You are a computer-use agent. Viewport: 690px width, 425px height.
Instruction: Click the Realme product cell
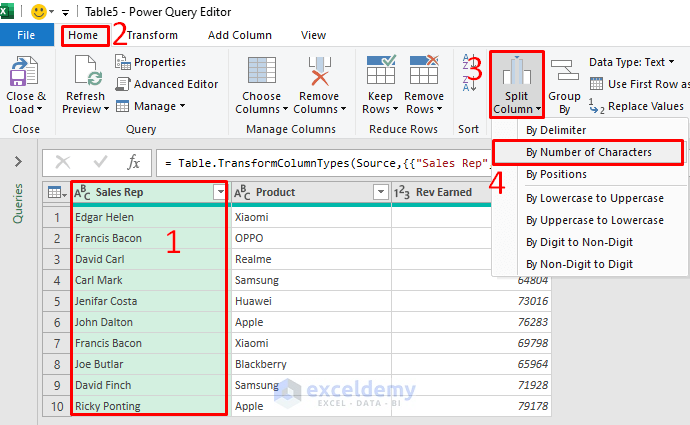pyautogui.click(x=311, y=260)
